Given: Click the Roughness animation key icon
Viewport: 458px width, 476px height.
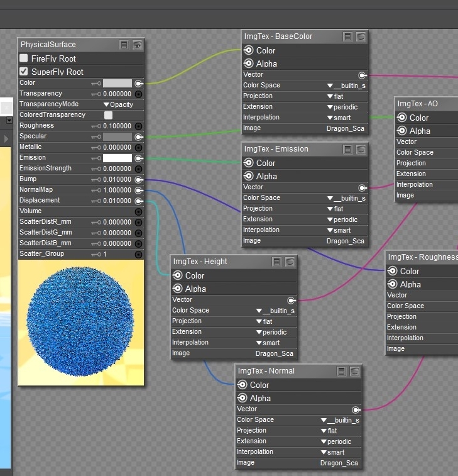Looking at the screenshot, I should [x=95, y=126].
